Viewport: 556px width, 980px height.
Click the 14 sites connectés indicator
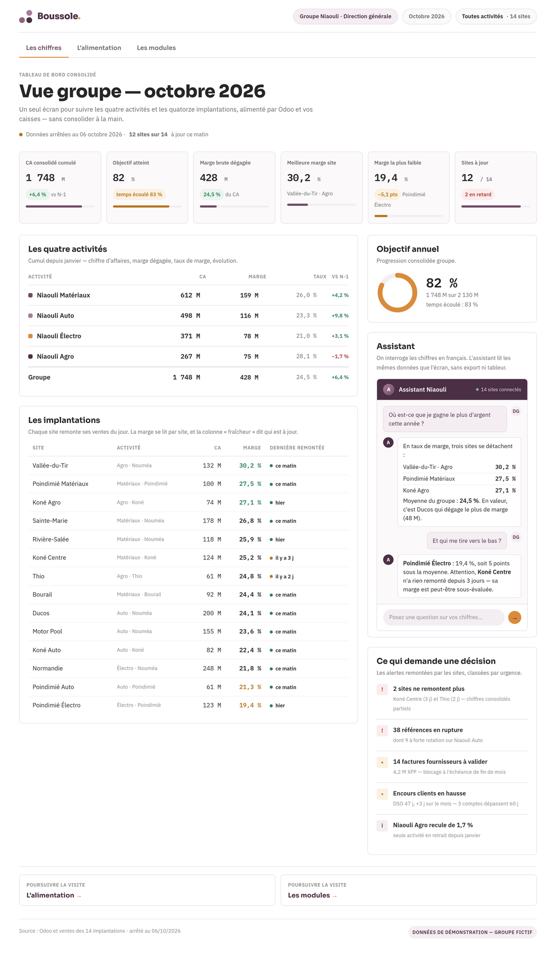(x=498, y=389)
